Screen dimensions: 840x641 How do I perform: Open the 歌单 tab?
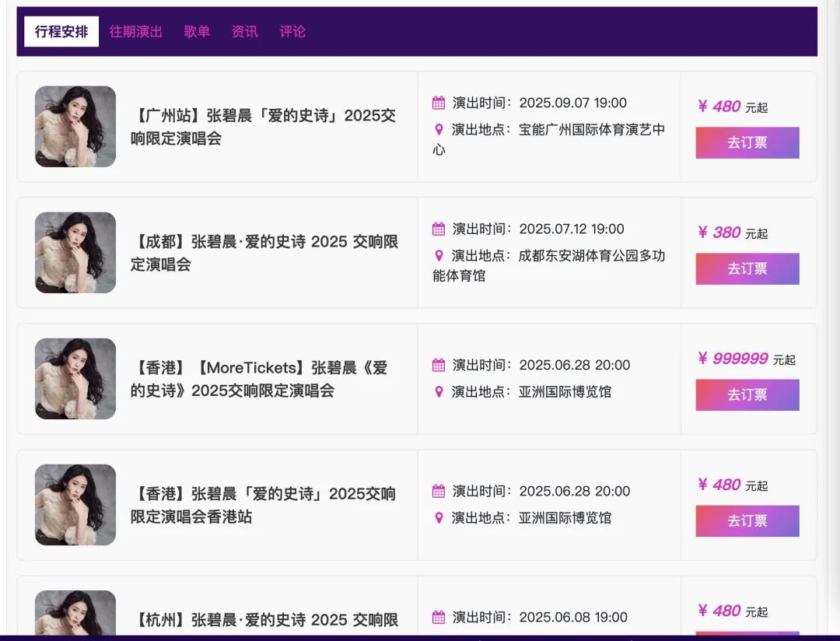tap(197, 32)
